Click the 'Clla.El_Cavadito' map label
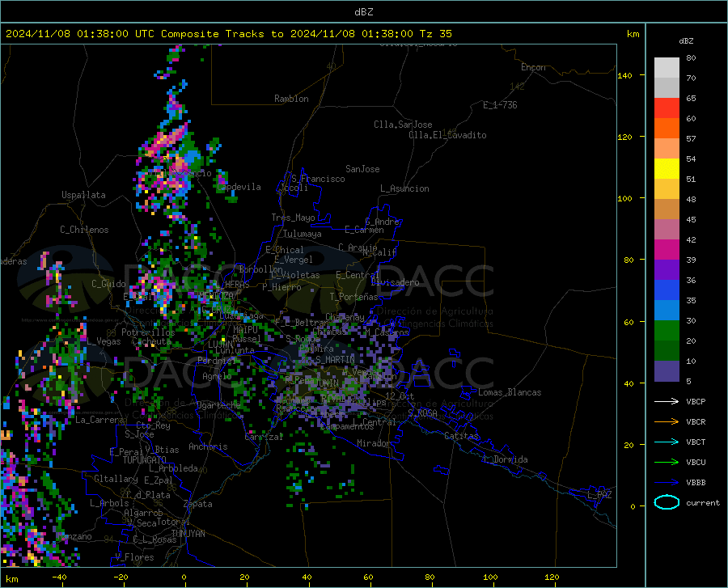 447,135
